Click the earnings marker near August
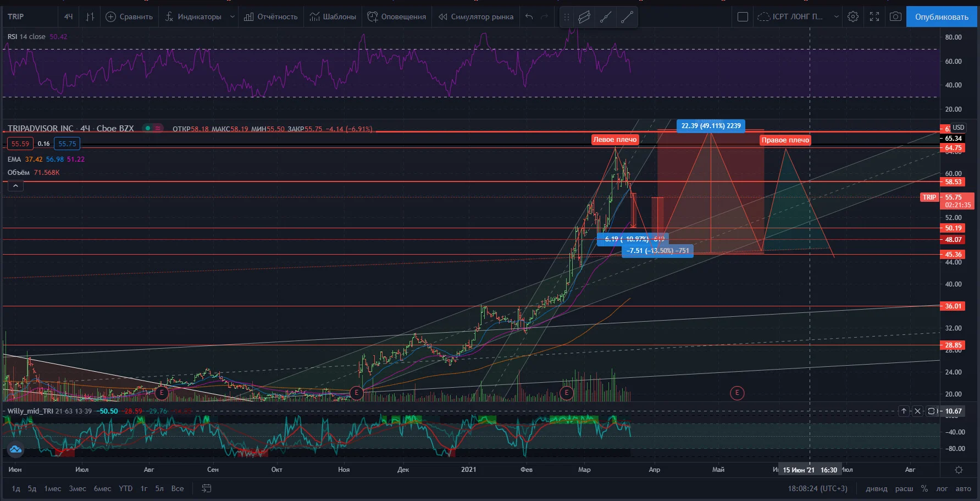The image size is (980, 501). coord(162,393)
